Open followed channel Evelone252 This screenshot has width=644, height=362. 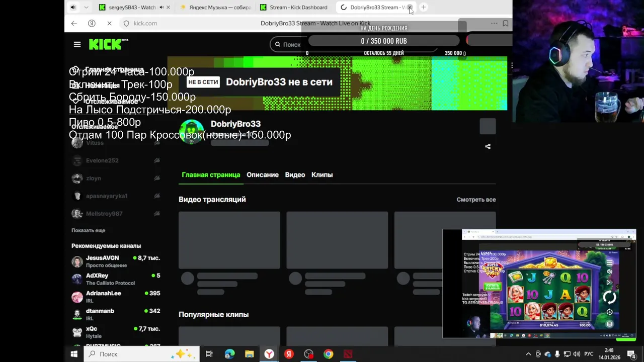click(116, 160)
